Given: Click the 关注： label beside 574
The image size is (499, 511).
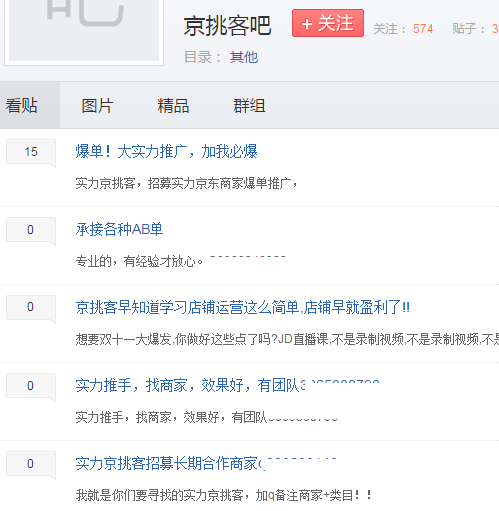Looking at the screenshot, I should [390, 29].
